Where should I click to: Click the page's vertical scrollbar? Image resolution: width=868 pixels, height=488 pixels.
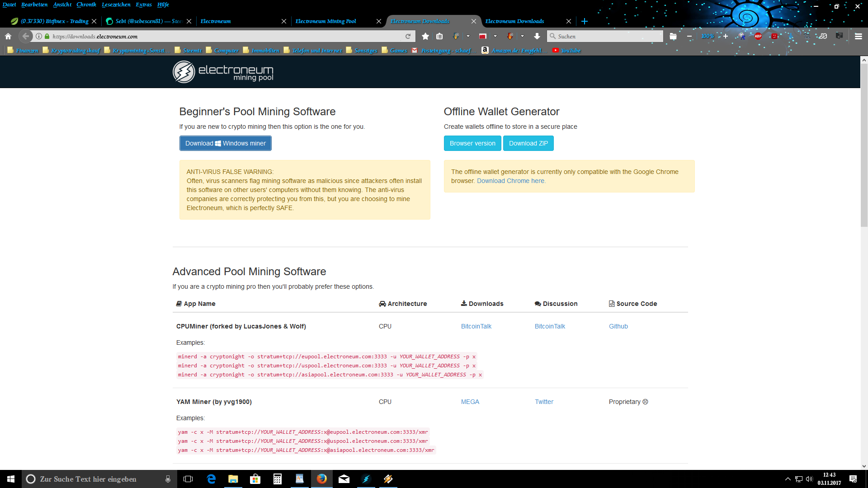click(863, 145)
